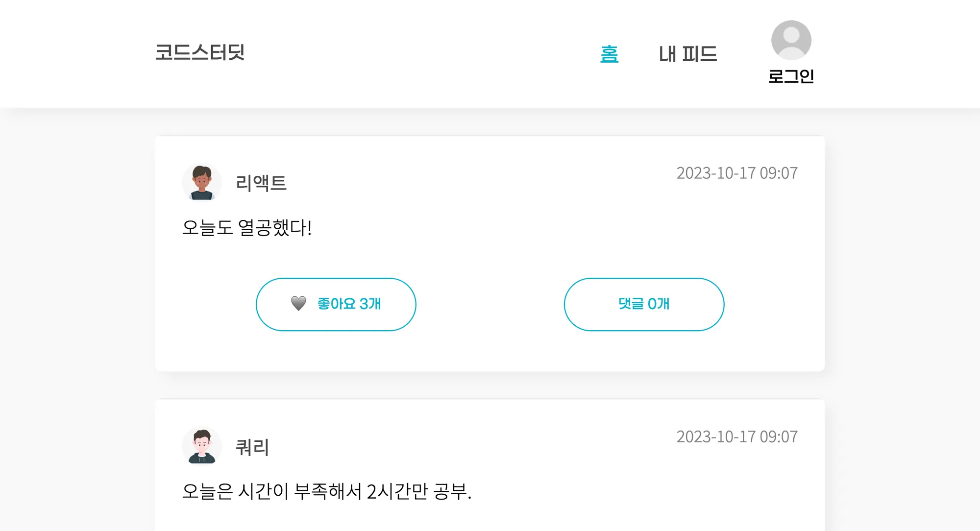The width and height of the screenshot is (980, 531).
Task: Click the timestamp on 쿼리's post
Action: (737, 436)
